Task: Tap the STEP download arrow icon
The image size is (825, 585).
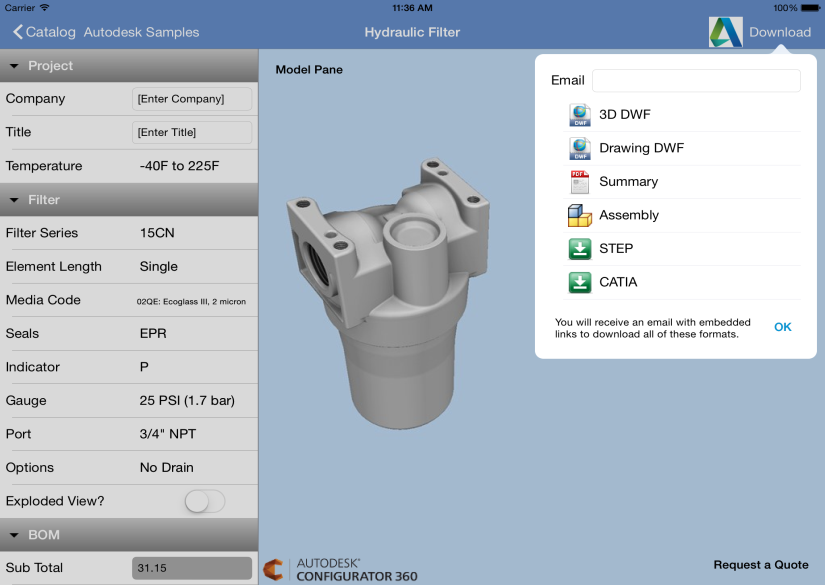Action: (580, 249)
